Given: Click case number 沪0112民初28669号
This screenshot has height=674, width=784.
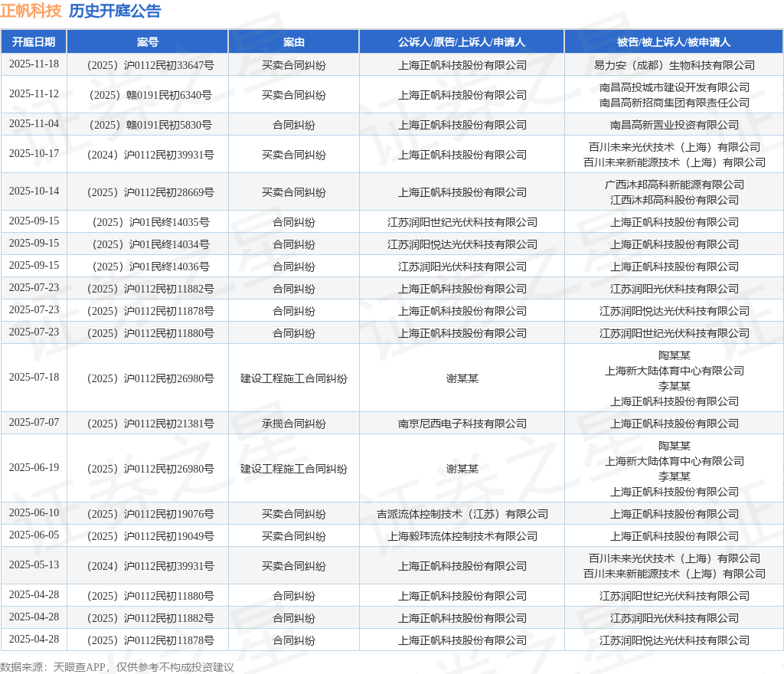Looking at the screenshot, I should [151, 192].
